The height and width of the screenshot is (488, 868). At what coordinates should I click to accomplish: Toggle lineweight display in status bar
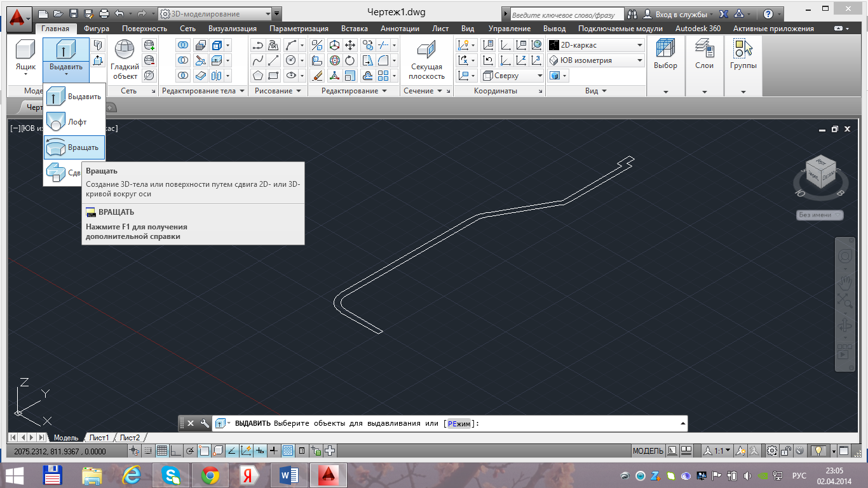[x=274, y=451]
